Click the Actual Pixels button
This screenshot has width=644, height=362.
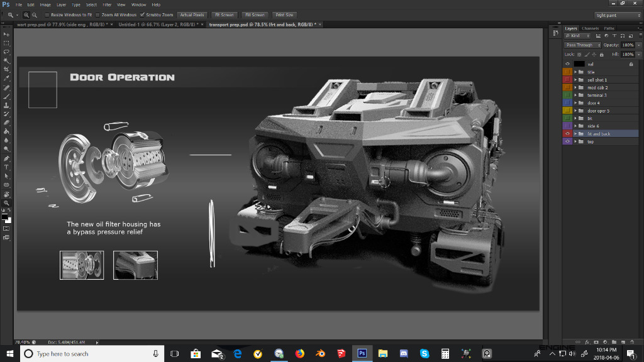(x=192, y=15)
